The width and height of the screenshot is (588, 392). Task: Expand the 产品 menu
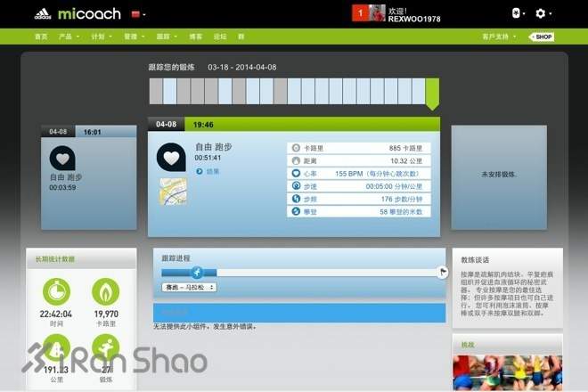tap(68, 37)
